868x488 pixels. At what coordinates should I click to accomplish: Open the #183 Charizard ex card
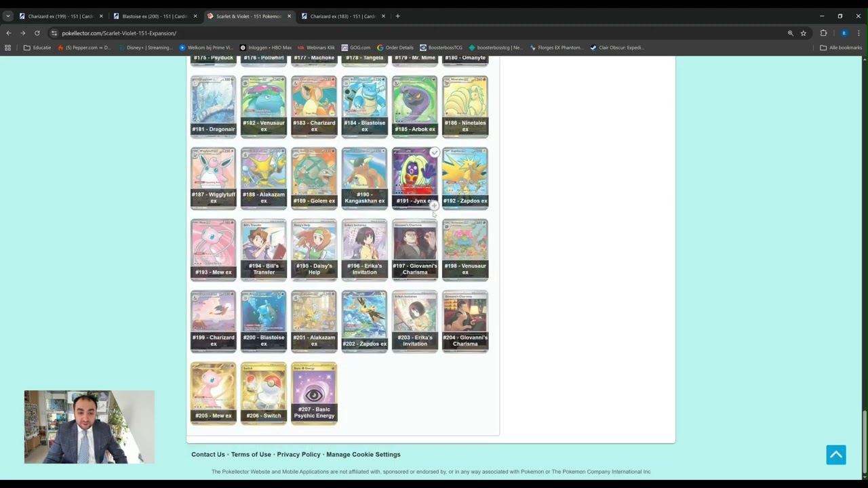(314, 106)
